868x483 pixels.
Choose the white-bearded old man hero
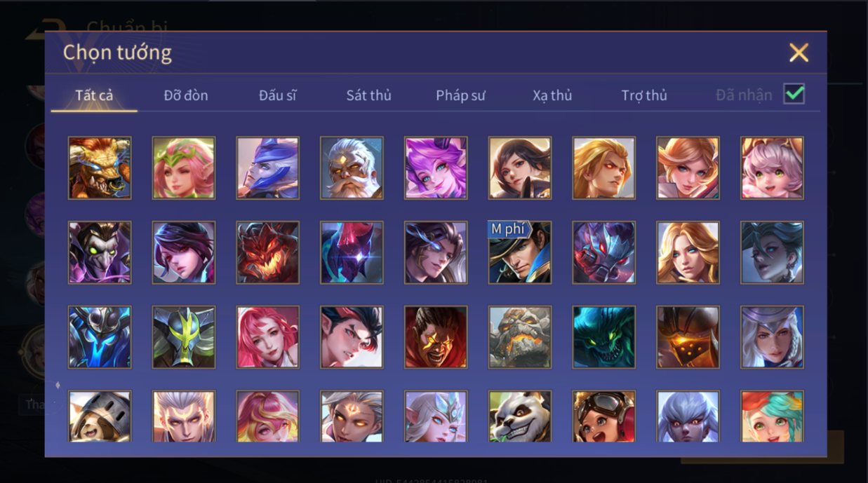pyautogui.click(x=352, y=168)
